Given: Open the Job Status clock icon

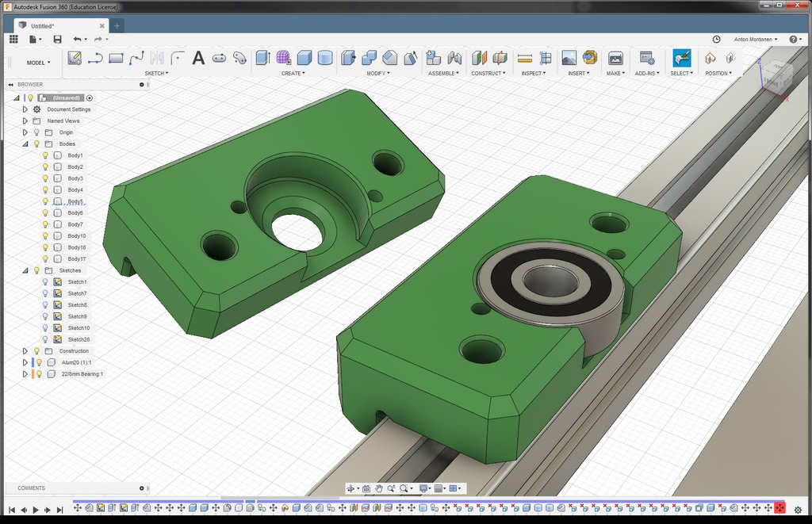Looking at the screenshot, I should pos(716,39).
